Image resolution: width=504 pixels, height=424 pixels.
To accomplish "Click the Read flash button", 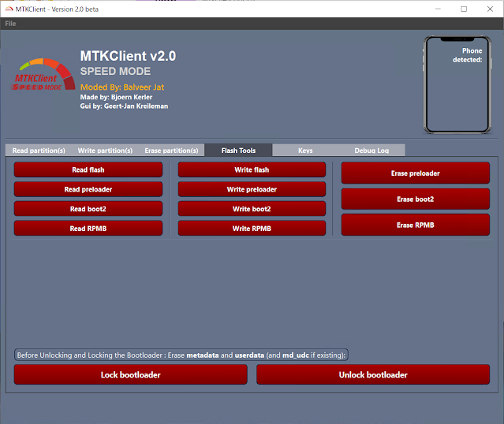I will coord(88,169).
